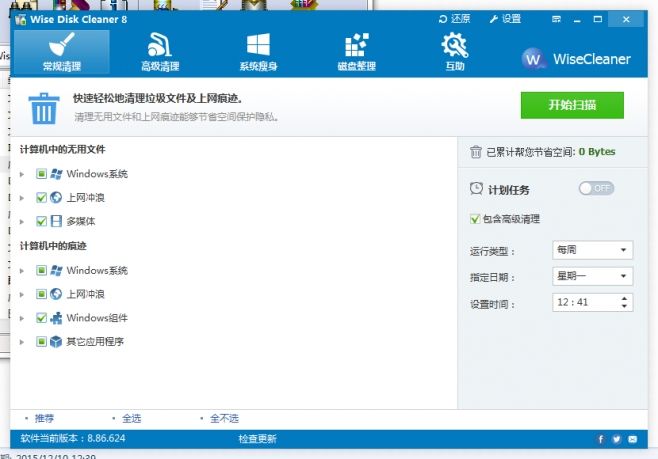Click the cube icon beside 其它应用程序
658x459 pixels.
pos(56,342)
